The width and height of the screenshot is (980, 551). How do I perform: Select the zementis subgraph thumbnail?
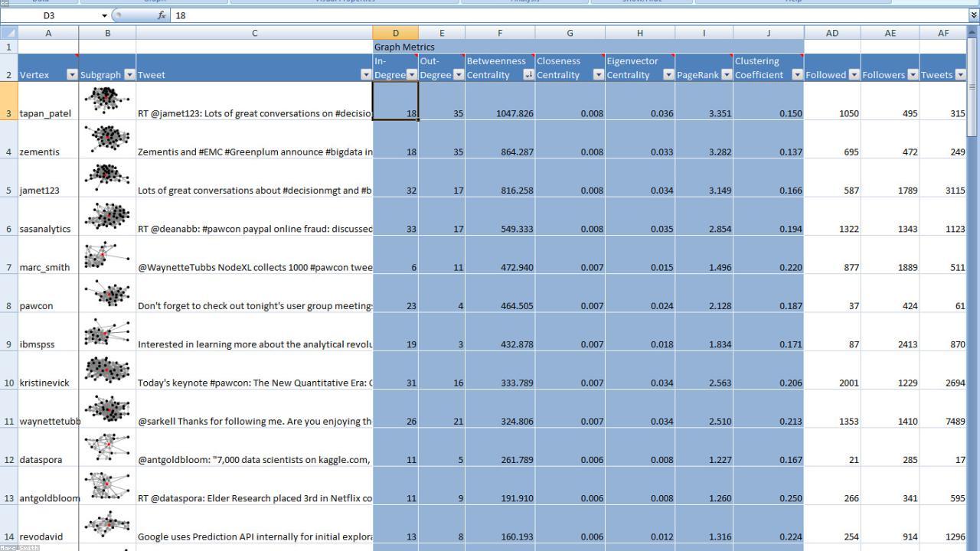tap(107, 139)
